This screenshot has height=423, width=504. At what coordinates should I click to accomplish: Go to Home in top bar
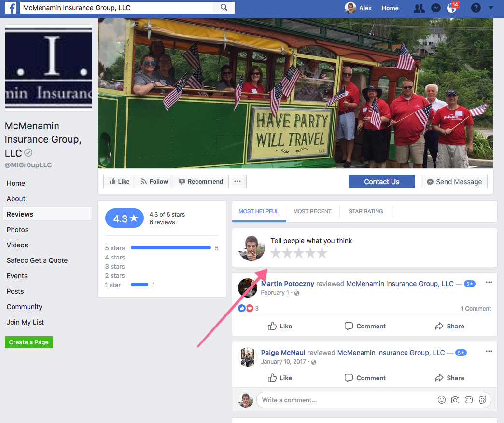(390, 8)
